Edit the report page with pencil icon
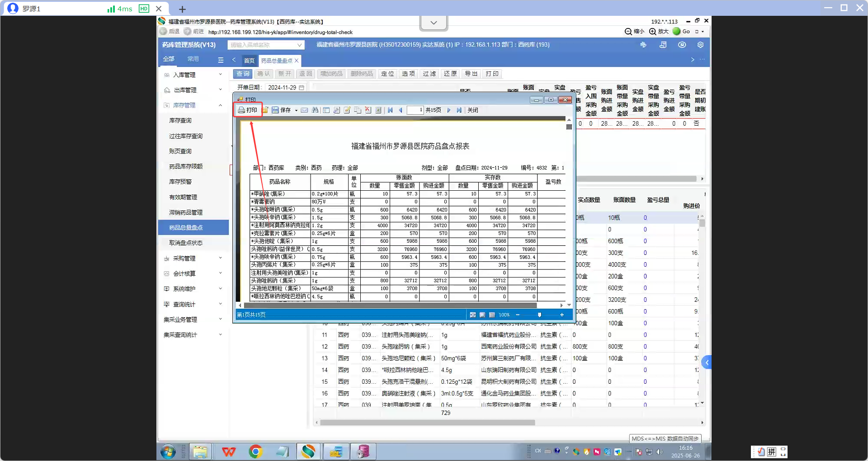868x461 pixels. [347, 110]
